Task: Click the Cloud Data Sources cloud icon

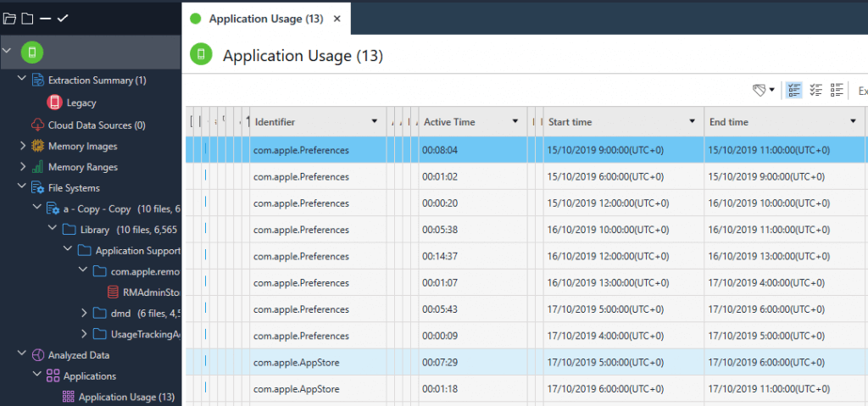Action: pos(37,125)
